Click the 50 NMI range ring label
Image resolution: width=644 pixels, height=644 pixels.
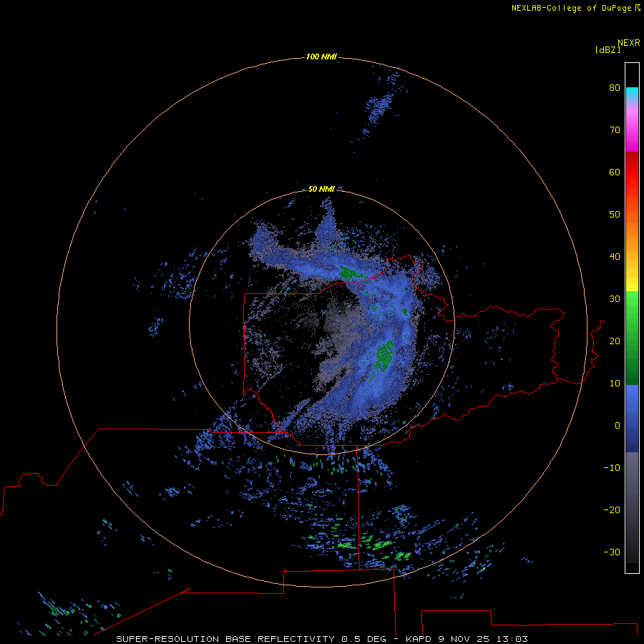pyautogui.click(x=321, y=189)
